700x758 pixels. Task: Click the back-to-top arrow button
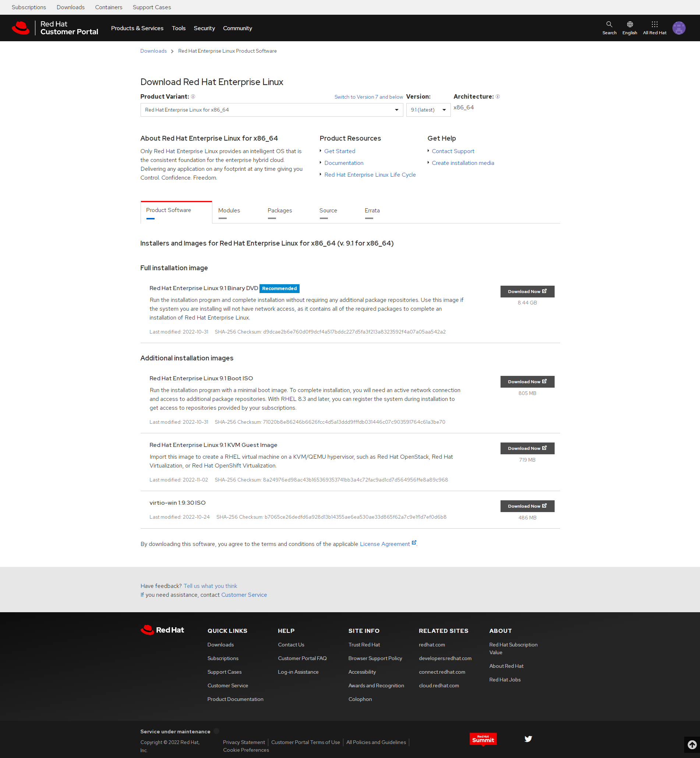[692, 745]
